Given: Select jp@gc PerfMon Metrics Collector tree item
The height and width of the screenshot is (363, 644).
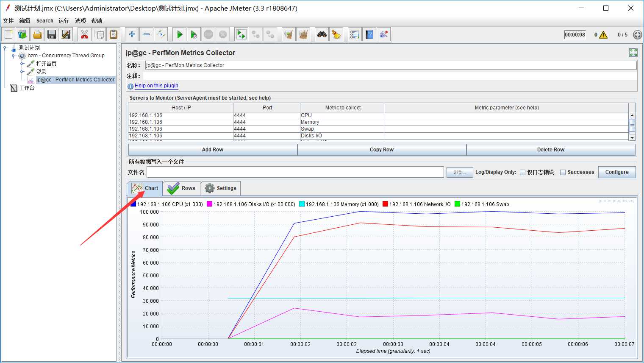Looking at the screenshot, I should pos(75,80).
